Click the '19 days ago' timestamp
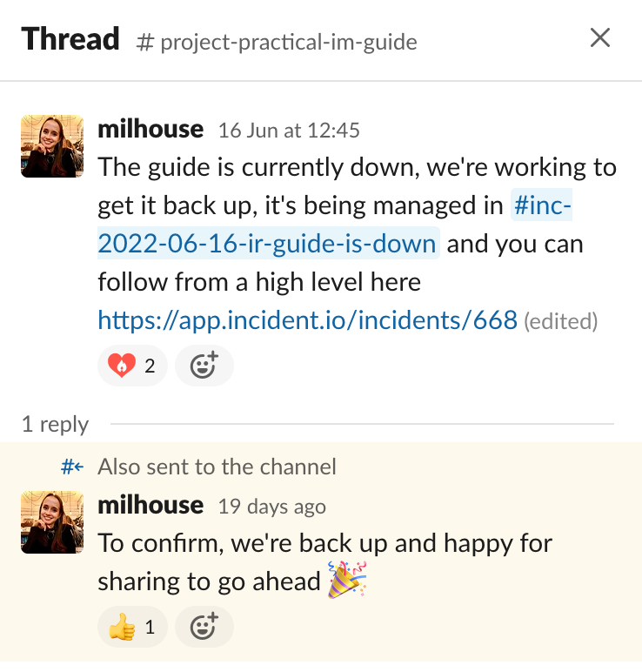 click(x=272, y=507)
